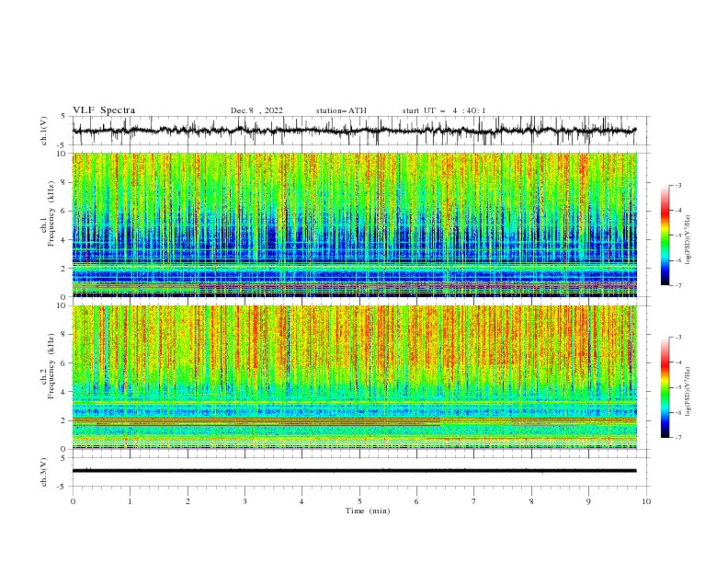Click the '6' kHz tick on ch.2 axis
Screen dimensions: 728x563
65,362
